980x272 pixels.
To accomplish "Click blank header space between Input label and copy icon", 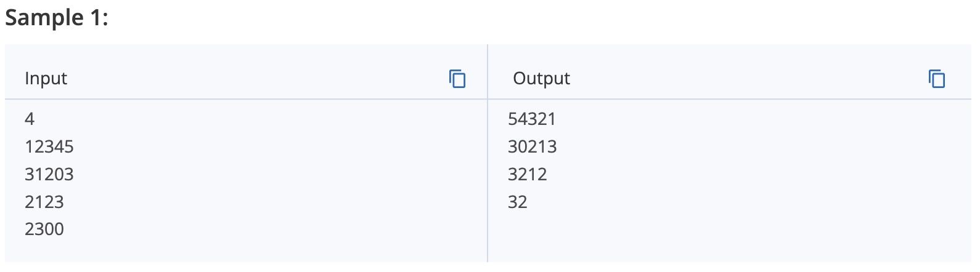I will [x=258, y=79].
